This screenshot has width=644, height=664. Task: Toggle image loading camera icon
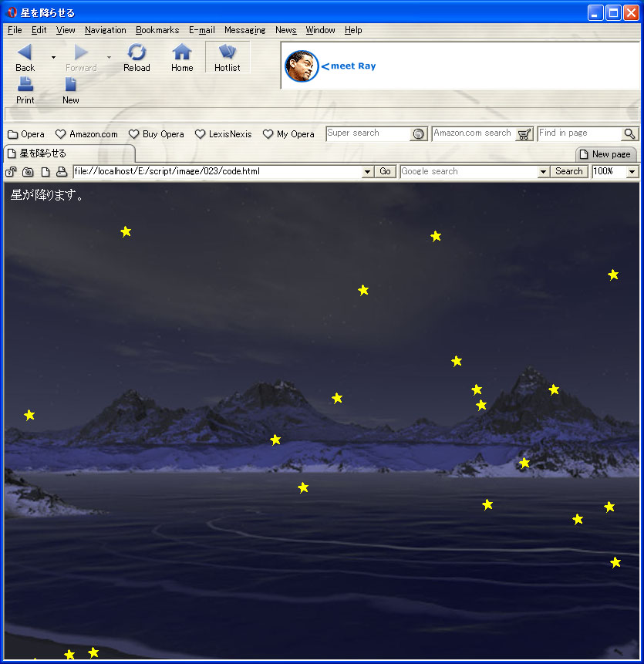click(28, 171)
